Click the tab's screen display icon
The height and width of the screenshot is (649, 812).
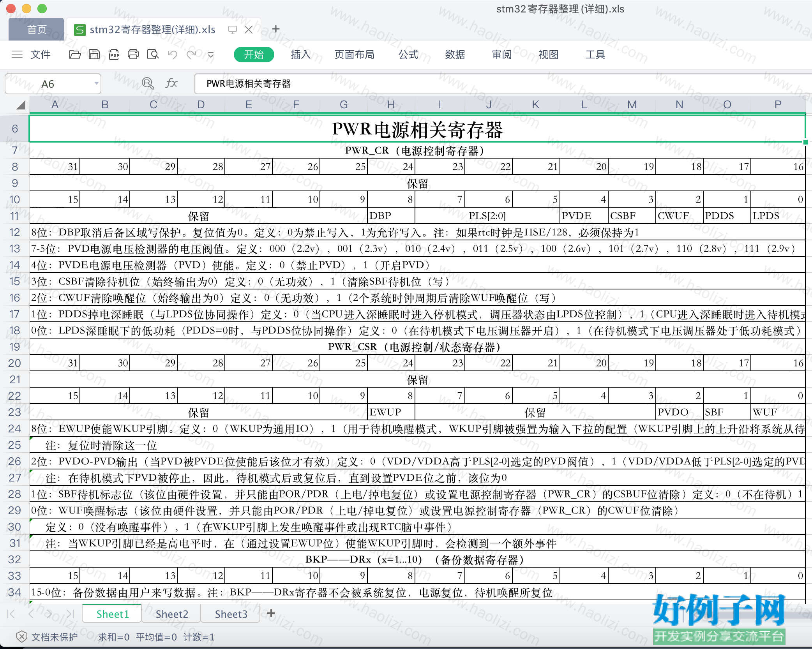pos(233,30)
